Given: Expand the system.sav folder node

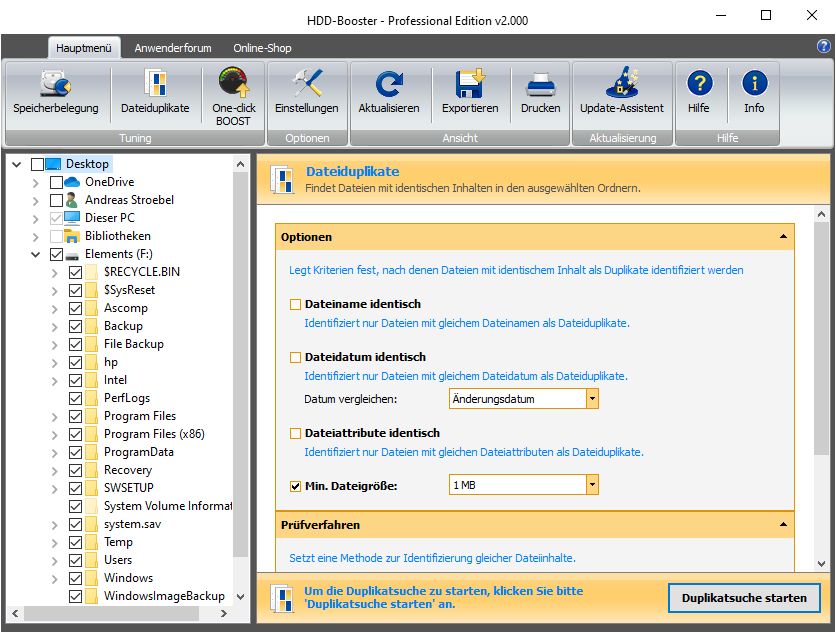Looking at the screenshot, I should [x=54, y=525].
